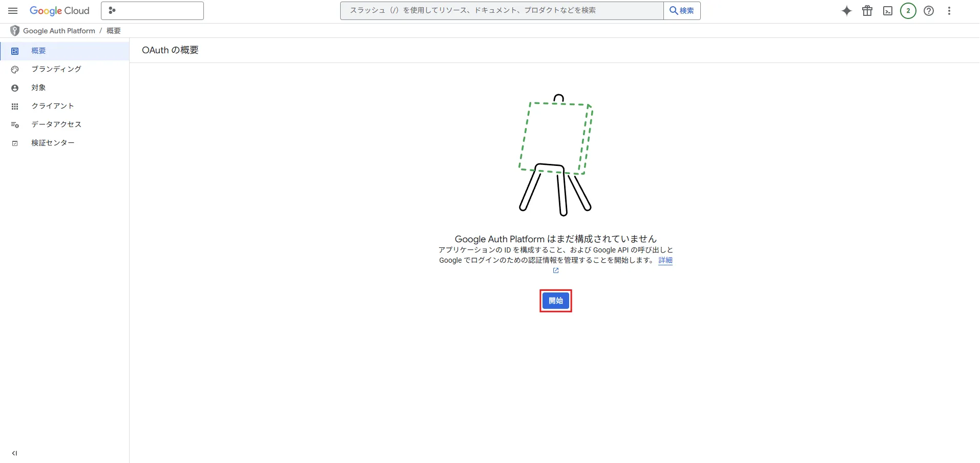The height and width of the screenshot is (463, 980).
Task: Open ブランディング in the sidebar
Action: (x=65, y=69)
